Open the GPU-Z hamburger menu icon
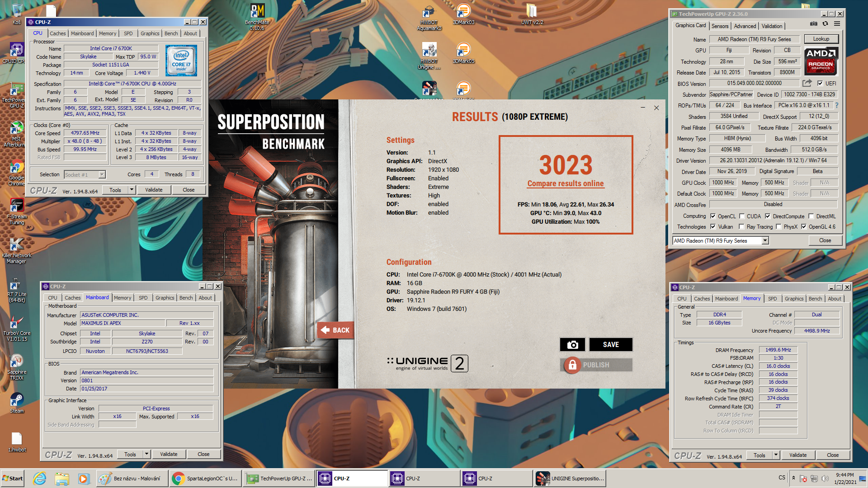This screenshot has width=868, height=488. tap(837, 24)
